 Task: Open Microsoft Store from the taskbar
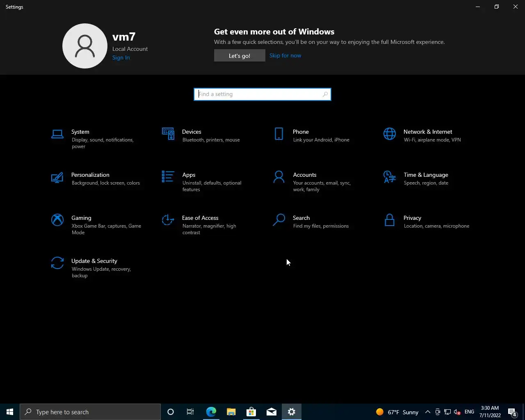click(251, 412)
